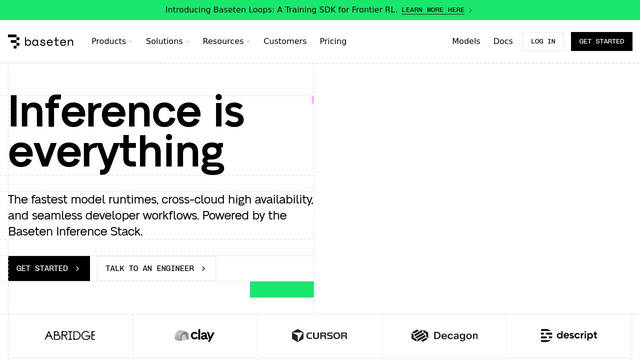Click the Descript customer logo
Image resolution: width=640 pixels, height=360 pixels.
click(569, 335)
